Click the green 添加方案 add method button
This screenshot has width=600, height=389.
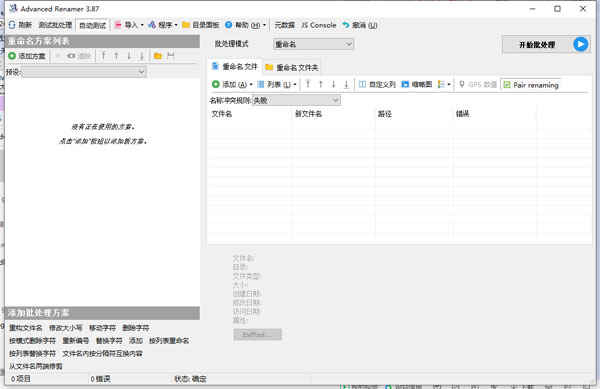[x=27, y=56]
